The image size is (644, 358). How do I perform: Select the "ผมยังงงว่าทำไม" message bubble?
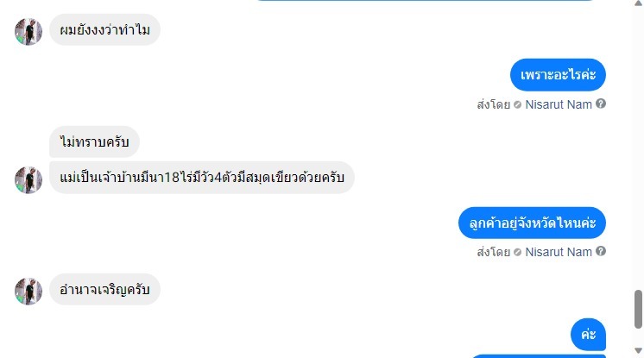coord(104,29)
